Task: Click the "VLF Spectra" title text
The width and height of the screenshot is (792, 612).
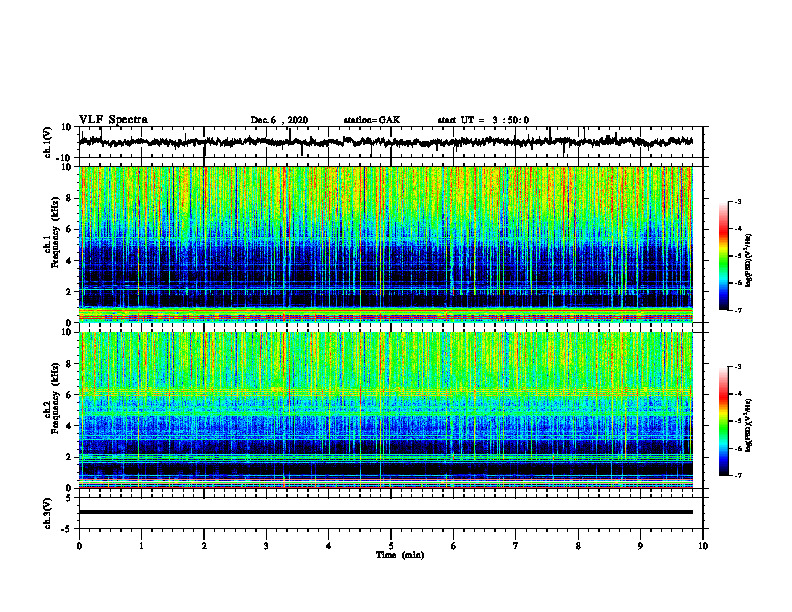Action: point(113,120)
